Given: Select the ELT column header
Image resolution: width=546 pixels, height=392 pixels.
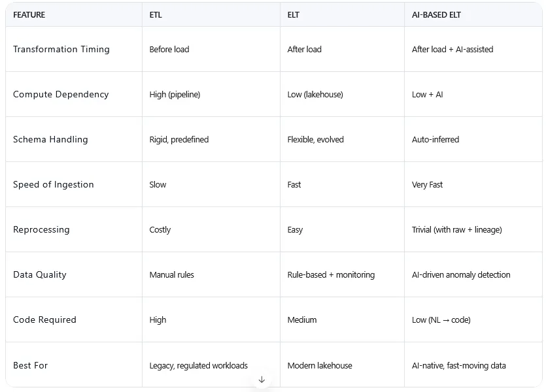Looking at the screenshot, I should (293, 15).
